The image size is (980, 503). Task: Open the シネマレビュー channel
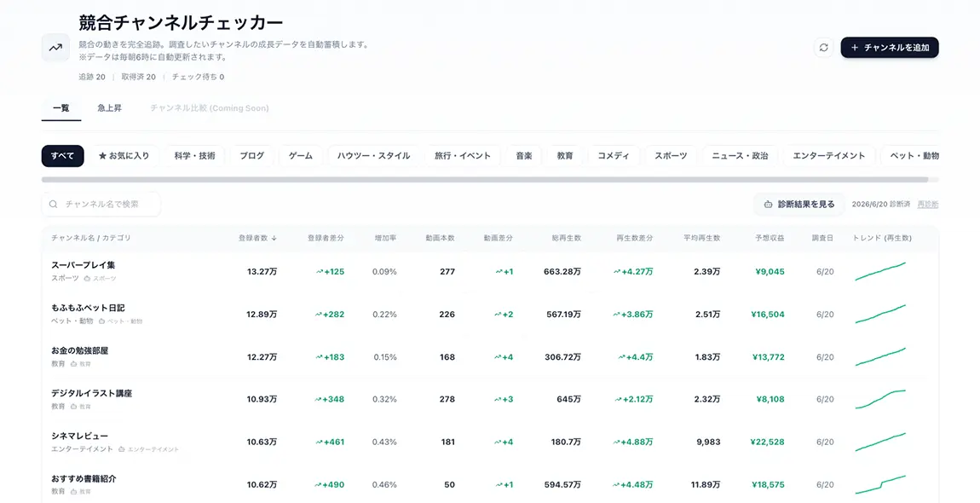pyautogui.click(x=79, y=436)
